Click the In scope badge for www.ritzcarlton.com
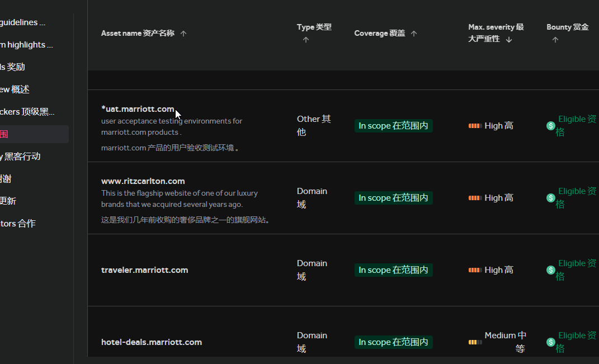Viewport: 599px width, 364px height. point(394,198)
